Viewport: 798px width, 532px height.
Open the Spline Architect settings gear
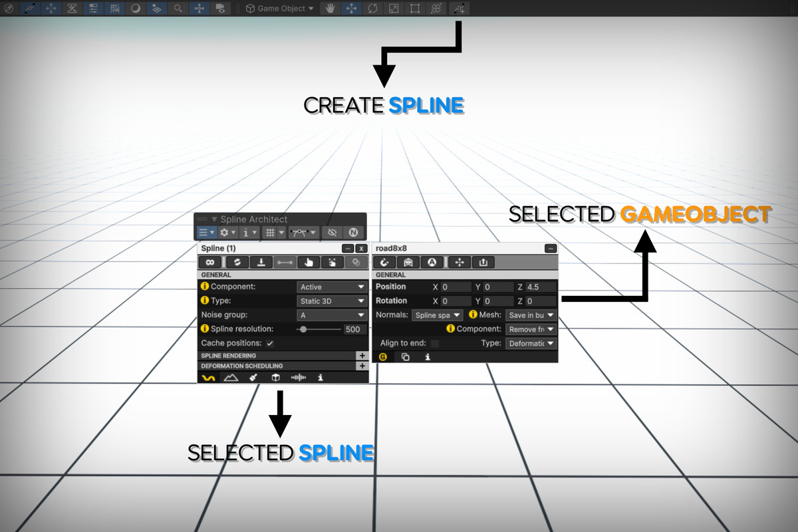pyautogui.click(x=225, y=232)
